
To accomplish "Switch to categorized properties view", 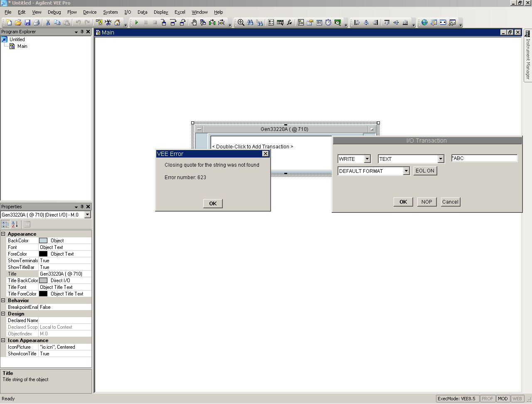I will pyautogui.click(x=5, y=224).
